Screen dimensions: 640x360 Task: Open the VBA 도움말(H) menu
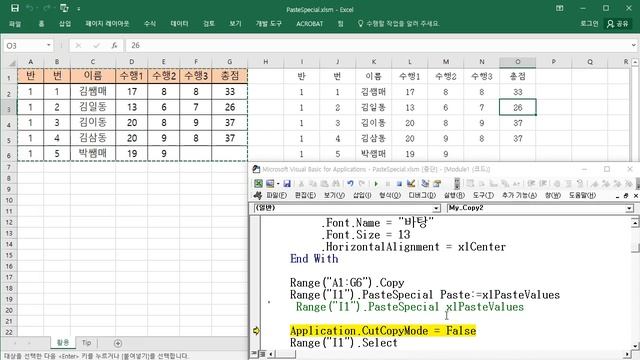[x=582, y=196]
